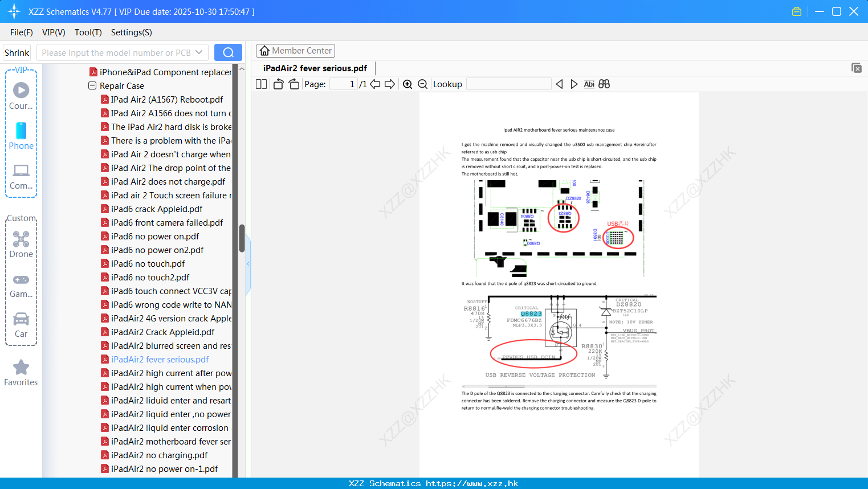This screenshot has width=868, height=489.
Task: Open iPad6 no power on.pdf
Action: [155, 236]
